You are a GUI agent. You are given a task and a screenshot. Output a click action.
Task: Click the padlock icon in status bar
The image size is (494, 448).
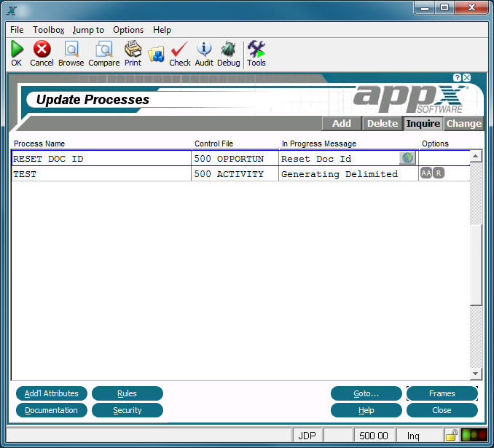coord(452,436)
